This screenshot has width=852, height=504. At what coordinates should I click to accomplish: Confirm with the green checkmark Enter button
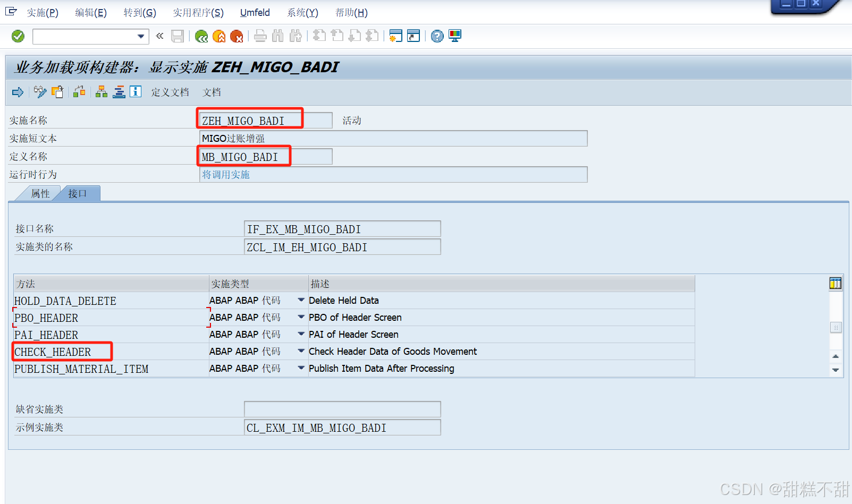click(x=17, y=36)
